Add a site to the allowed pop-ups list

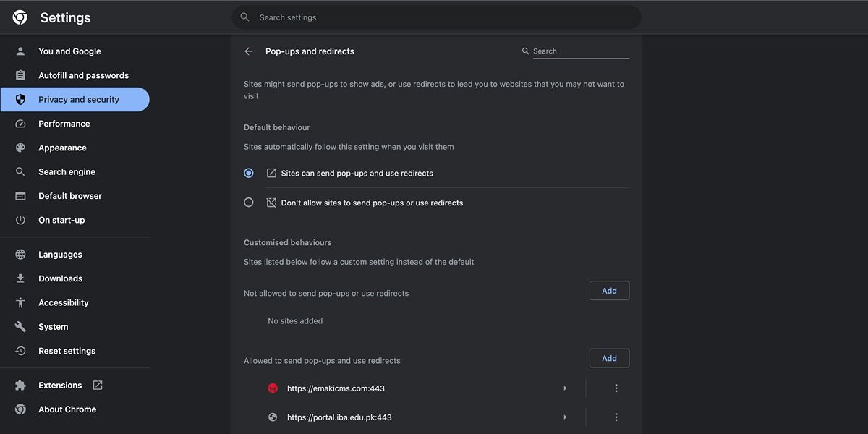click(609, 357)
